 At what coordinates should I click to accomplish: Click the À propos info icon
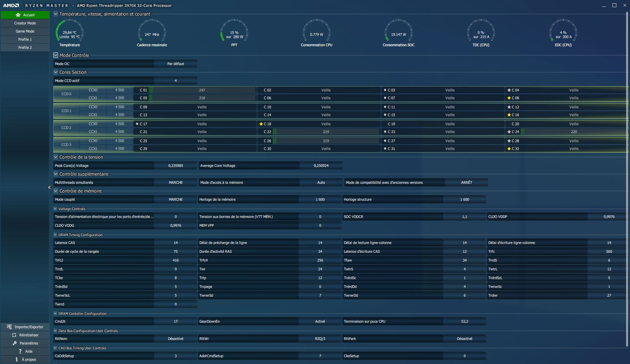tap(17, 359)
